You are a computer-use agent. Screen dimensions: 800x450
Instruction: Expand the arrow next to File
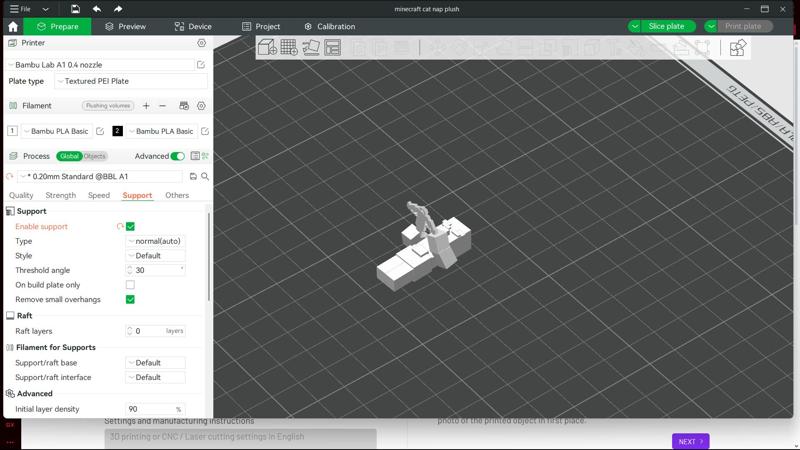pos(45,9)
